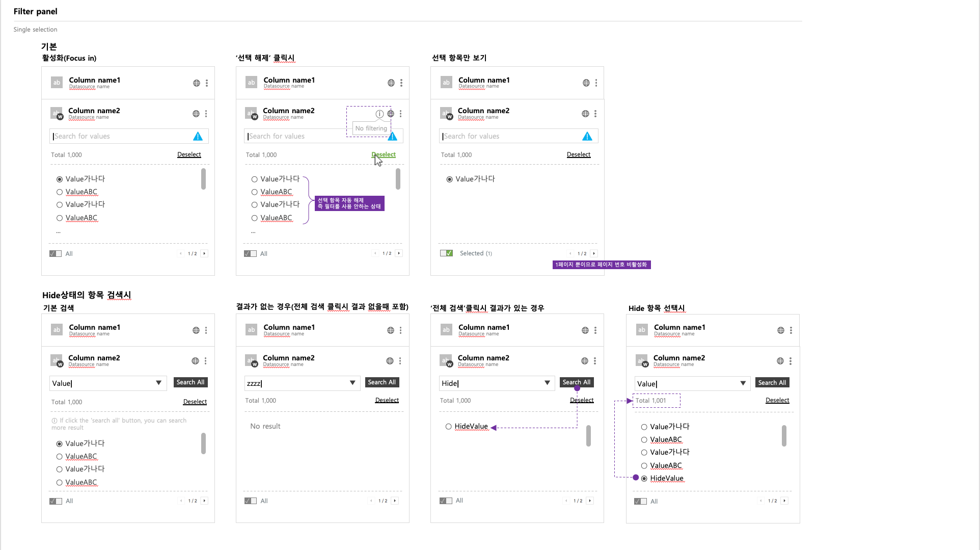Go to next page arrow in Focus in panel
This screenshot has width=980, height=550.
click(x=204, y=253)
